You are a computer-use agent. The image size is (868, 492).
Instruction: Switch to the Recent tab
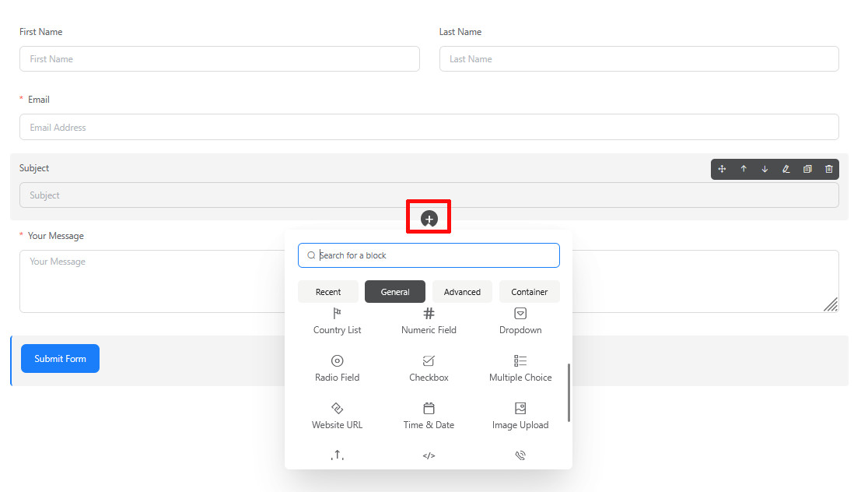[x=328, y=292]
